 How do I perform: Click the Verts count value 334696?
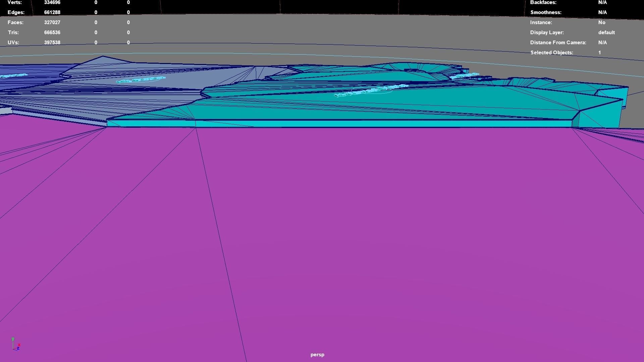pos(52,2)
